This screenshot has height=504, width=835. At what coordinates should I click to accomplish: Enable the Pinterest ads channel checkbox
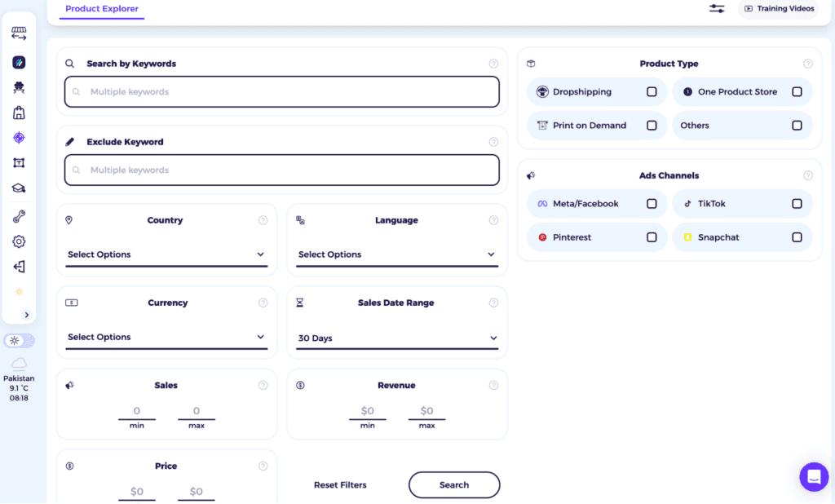point(652,237)
